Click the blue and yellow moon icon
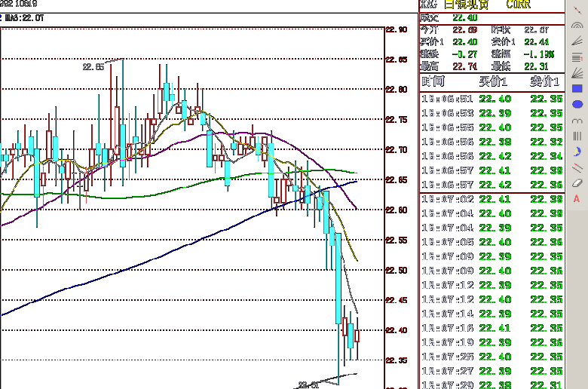The width and height of the screenshot is (588, 389). [577, 152]
